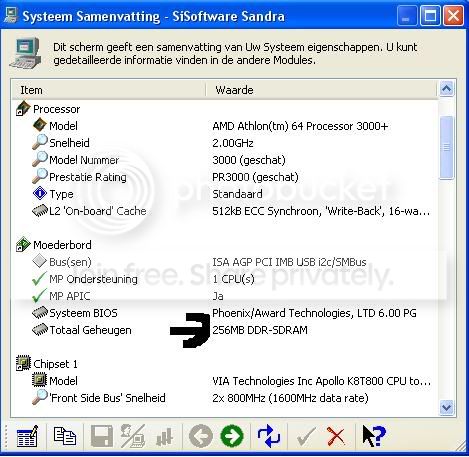Click memory chip icon beside L2 'On-board' Cache

pos(40,211)
